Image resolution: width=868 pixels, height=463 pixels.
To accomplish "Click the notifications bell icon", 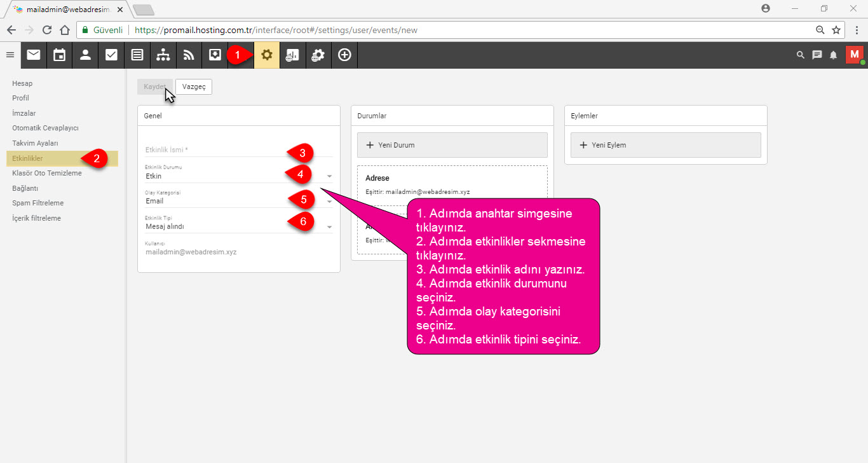I will 833,55.
